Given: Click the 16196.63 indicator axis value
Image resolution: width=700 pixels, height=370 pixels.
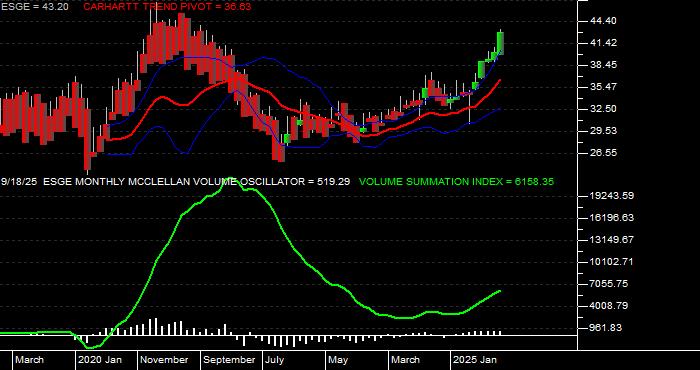Looking at the screenshot, I should pyautogui.click(x=612, y=218).
